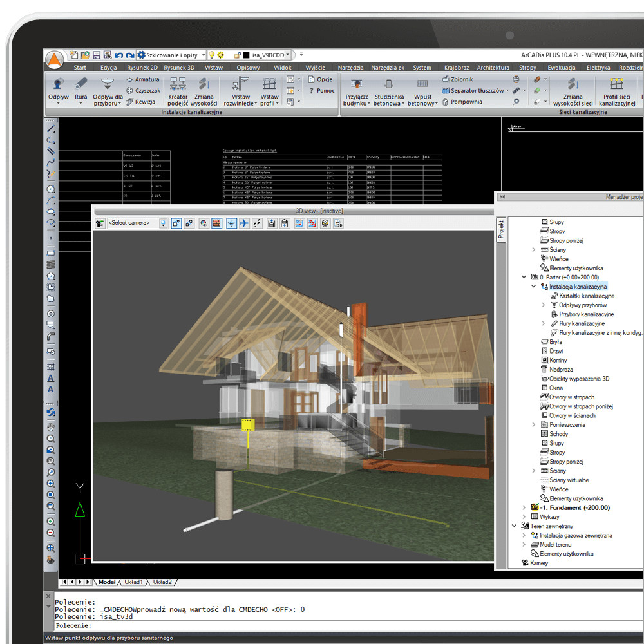Redo the last undone action
The width and height of the screenshot is (644, 644).
[130, 55]
